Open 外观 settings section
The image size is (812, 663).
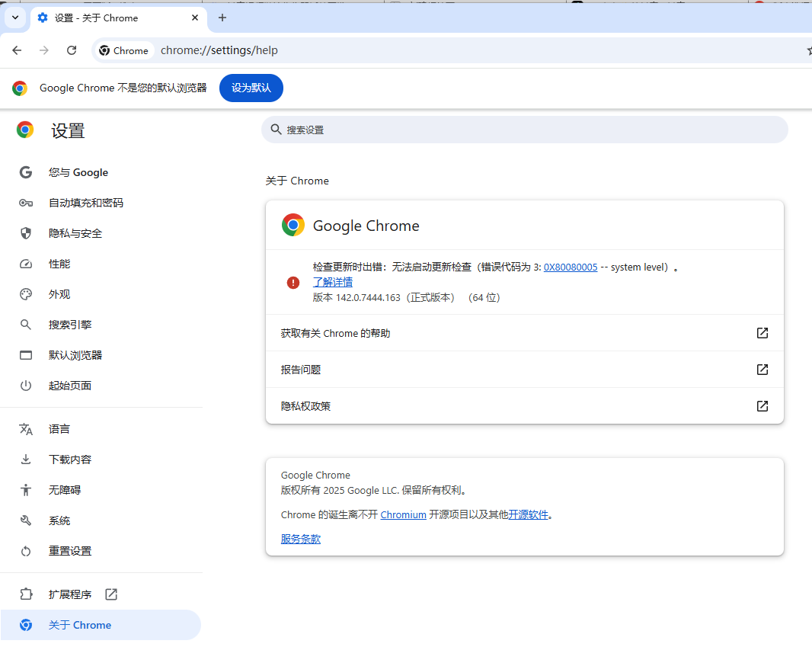[x=101, y=294]
